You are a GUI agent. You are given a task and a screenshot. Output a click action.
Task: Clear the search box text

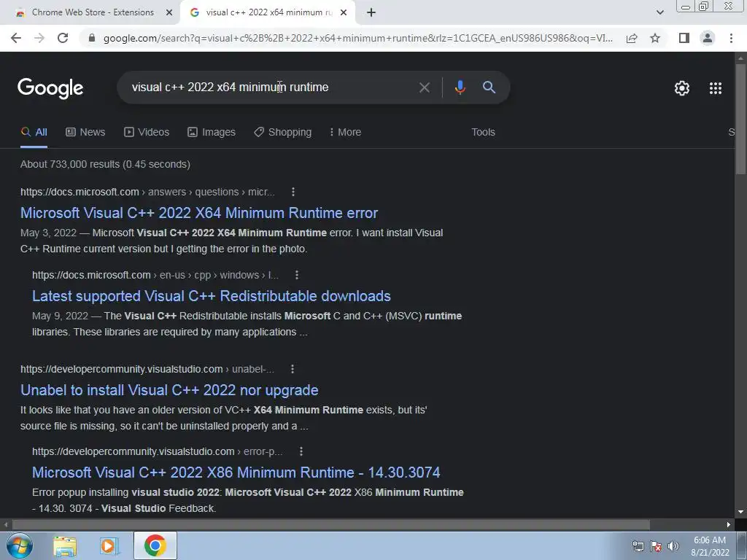(424, 87)
